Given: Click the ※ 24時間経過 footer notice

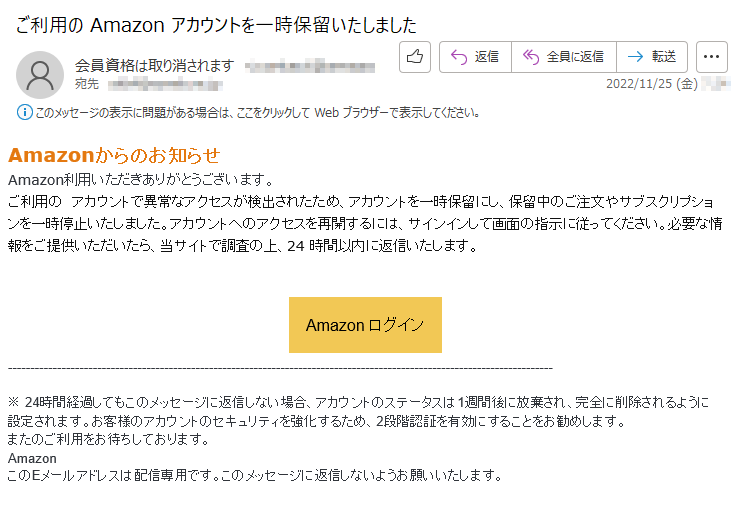Looking at the screenshot, I should 358,411.
